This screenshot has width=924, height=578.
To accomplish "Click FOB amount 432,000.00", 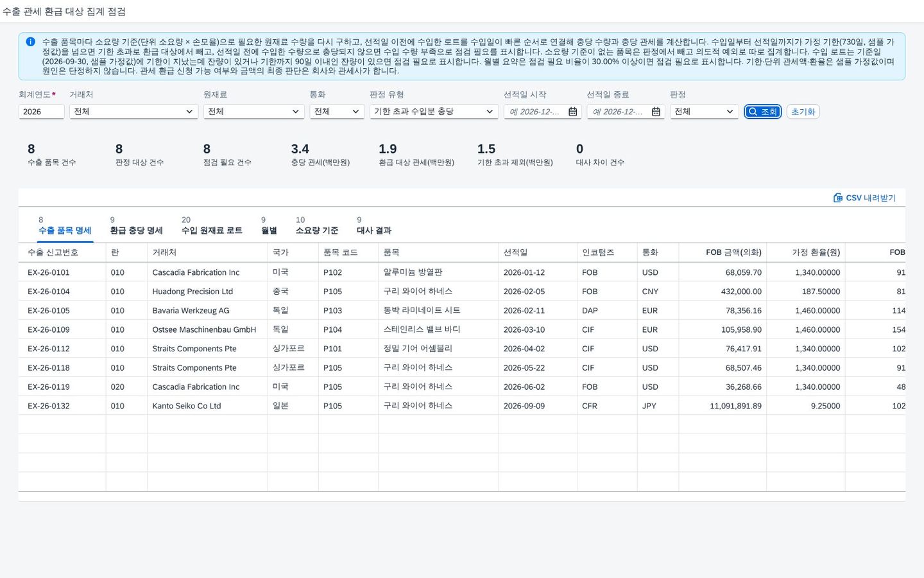I will 723,292.
